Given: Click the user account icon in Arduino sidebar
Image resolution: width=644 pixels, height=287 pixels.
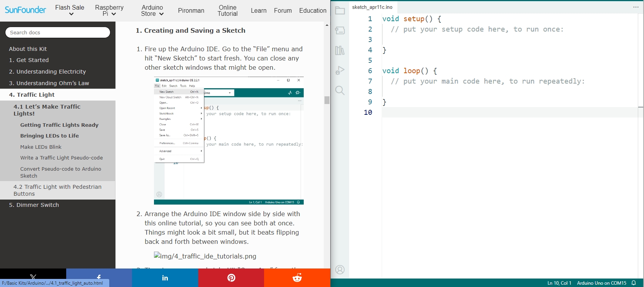Looking at the screenshot, I should [x=340, y=270].
